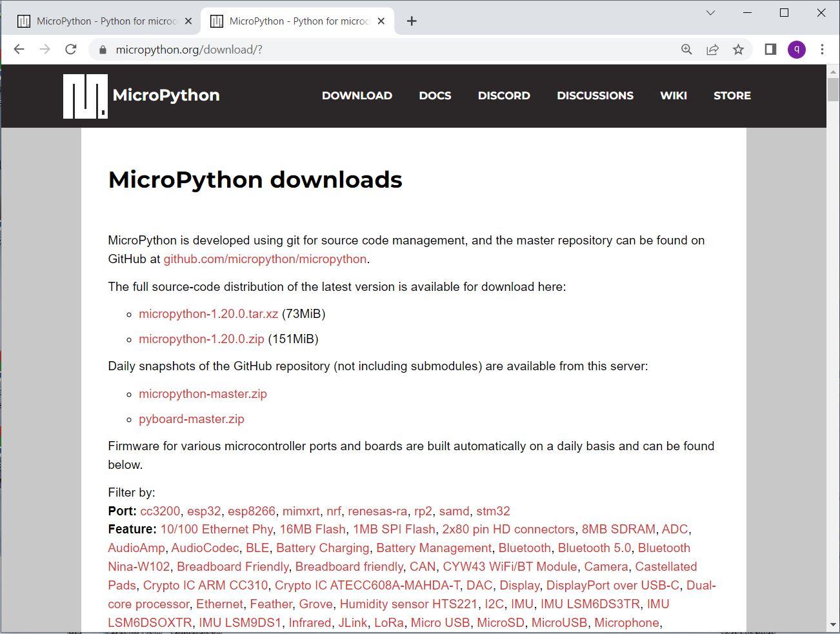Filter by 8MB SDRAM feature
Screen dimensions: 840x634
(x=619, y=530)
